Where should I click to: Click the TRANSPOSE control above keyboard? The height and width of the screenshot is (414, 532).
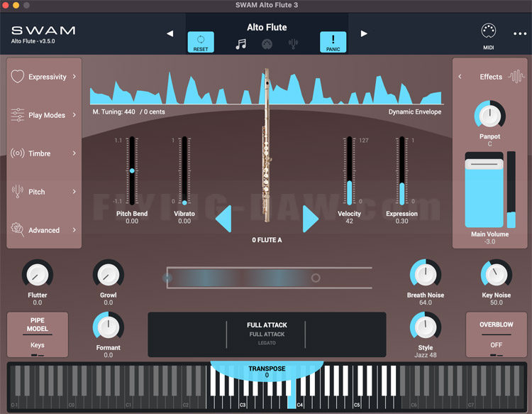[x=267, y=371]
